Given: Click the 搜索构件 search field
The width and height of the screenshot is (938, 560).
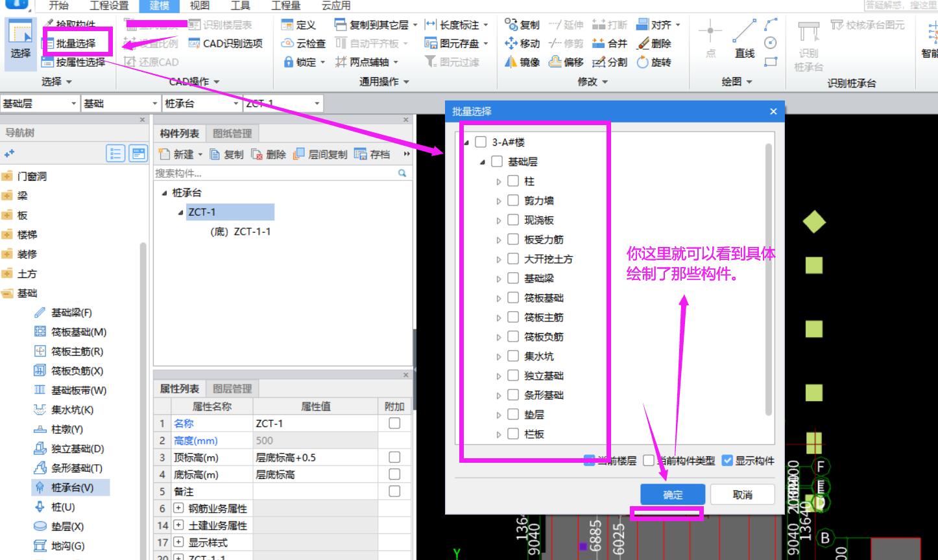Looking at the screenshot, I should (275, 173).
